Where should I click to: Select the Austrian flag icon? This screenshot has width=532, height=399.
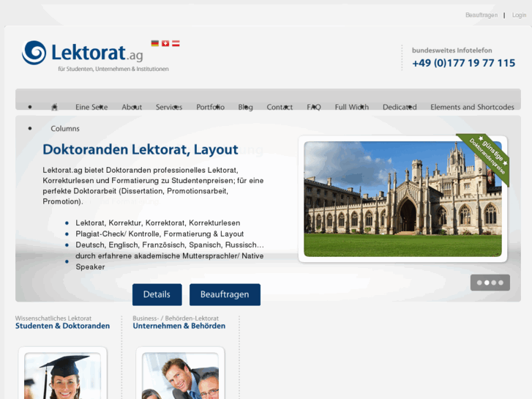[176, 43]
